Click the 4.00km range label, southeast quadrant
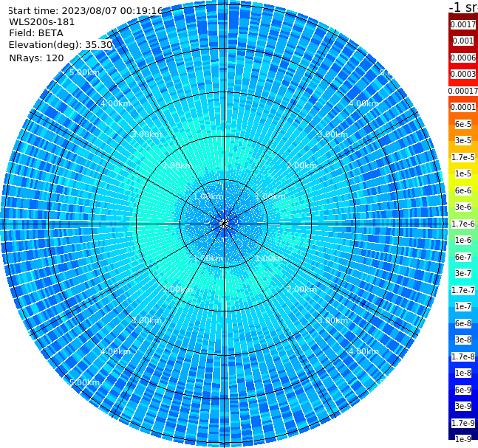 tap(363, 351)
